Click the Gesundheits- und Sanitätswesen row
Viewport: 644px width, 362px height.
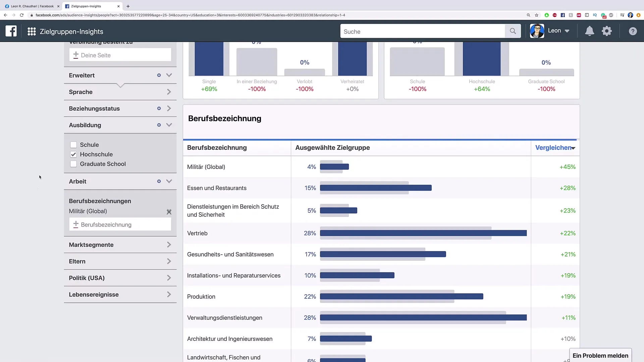tap(381, 254)
